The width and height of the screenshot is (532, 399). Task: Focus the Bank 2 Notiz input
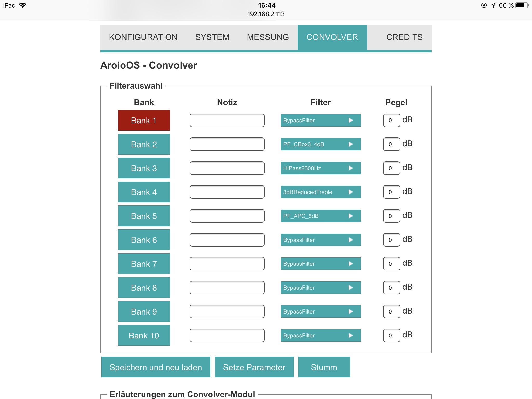click(227, 144)
